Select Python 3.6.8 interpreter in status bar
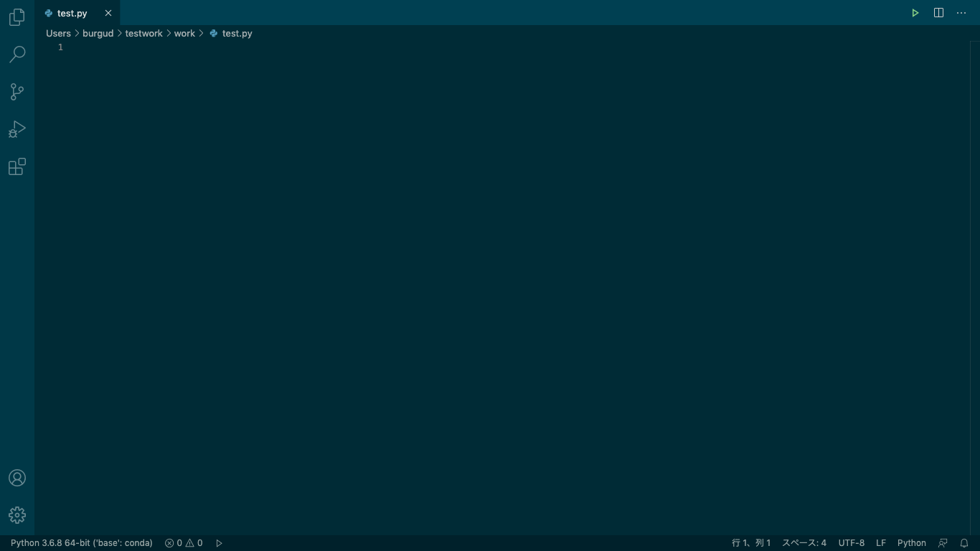Screen dimensions: 980x551 (x=82, y=543)
